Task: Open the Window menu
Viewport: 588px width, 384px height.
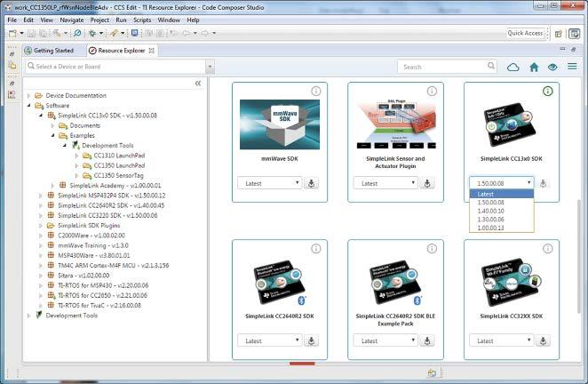Action: pyautogui.click(x=169, y=20)
